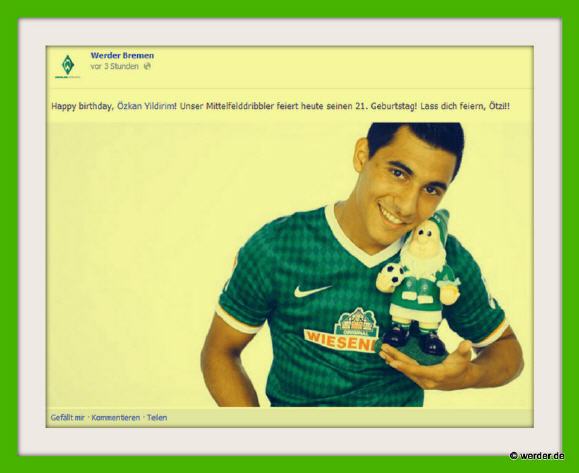Click the copyright symbol before werder.de

pos(513,456)
